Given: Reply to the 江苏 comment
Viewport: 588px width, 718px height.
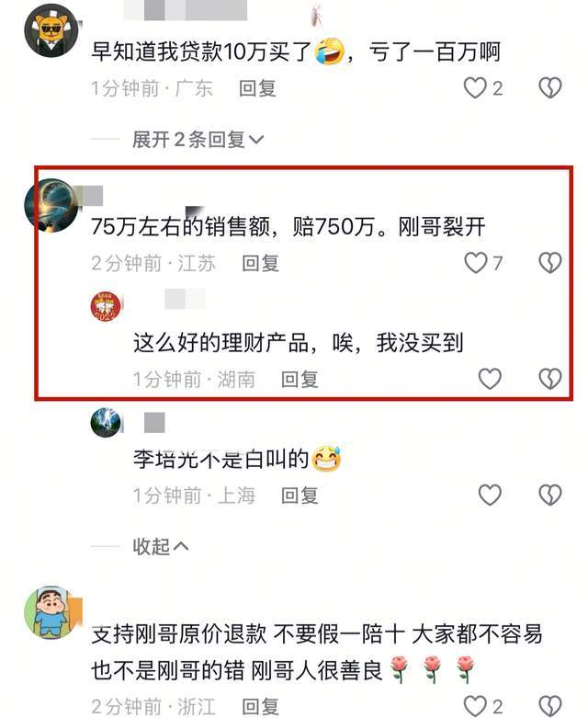Looking at the screenshot, I should pyautogui.click(x=260, y=263).
